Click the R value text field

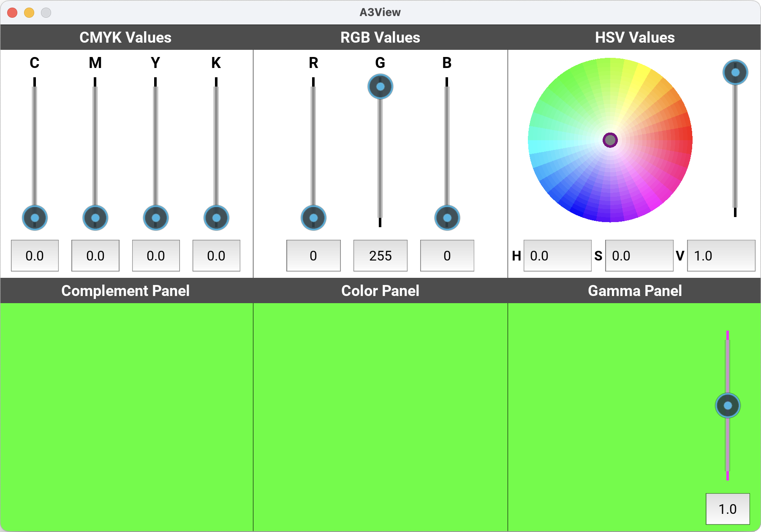click(x=313, y=255)
